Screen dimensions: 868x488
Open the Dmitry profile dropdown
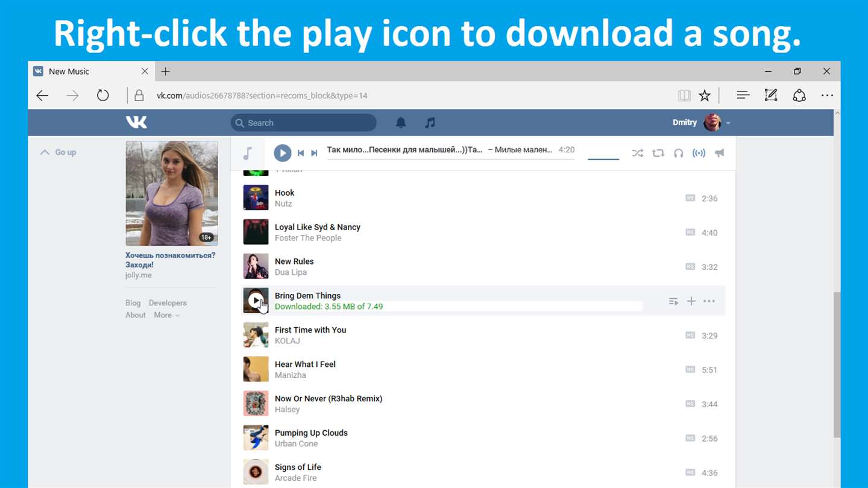point(728,123)
